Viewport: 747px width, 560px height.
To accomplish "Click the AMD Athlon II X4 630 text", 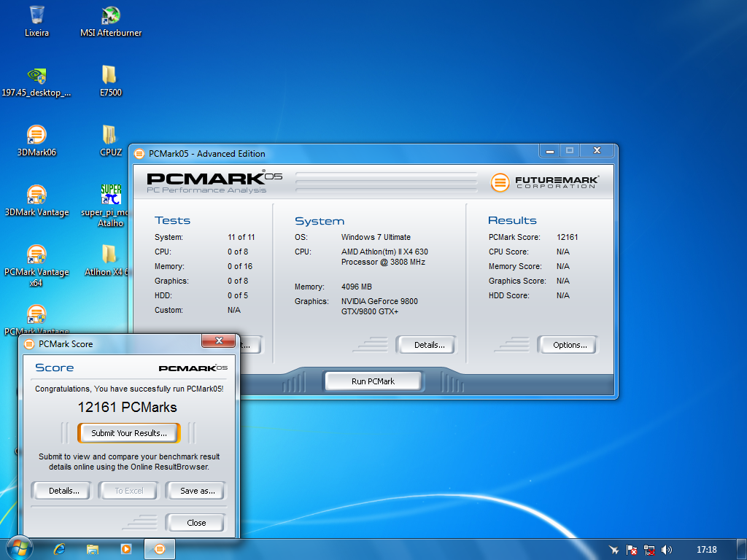I will [384, 257].
